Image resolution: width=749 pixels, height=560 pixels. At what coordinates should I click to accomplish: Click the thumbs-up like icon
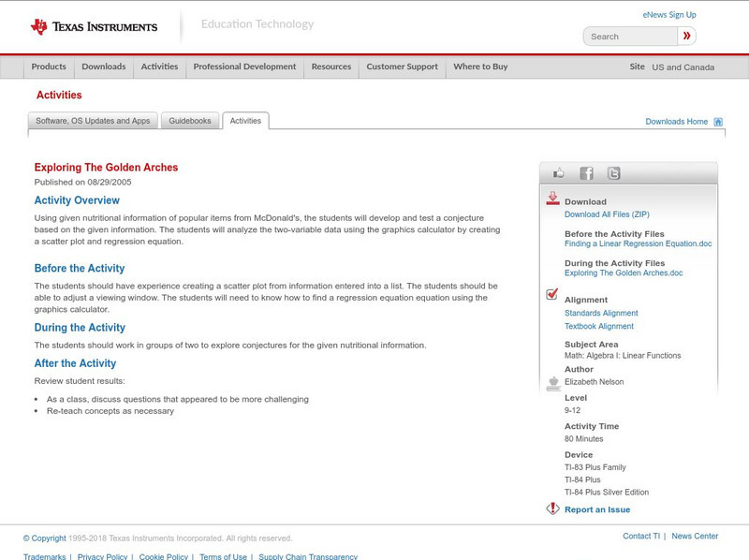pyautogui.click(x=558, y=173)
